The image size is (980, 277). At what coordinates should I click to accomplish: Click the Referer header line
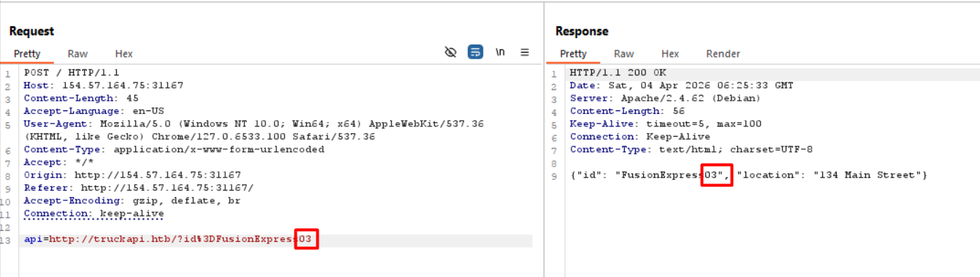(138, 188)
